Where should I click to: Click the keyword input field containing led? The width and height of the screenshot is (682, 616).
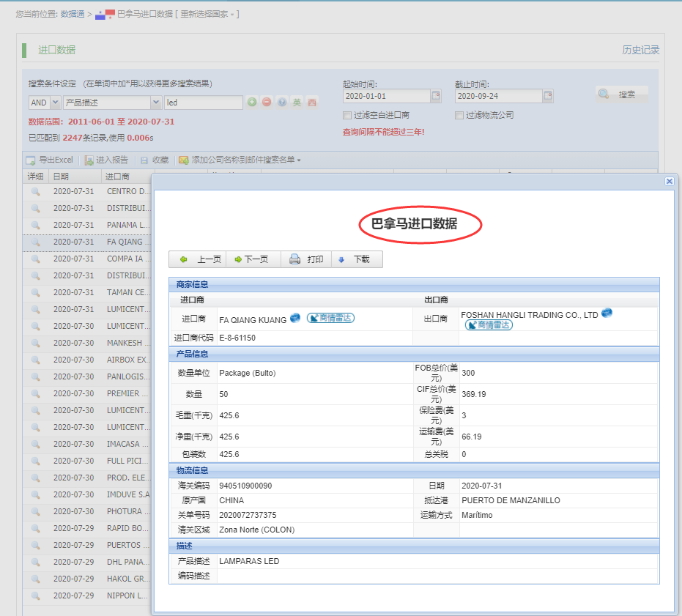[203, 103]
